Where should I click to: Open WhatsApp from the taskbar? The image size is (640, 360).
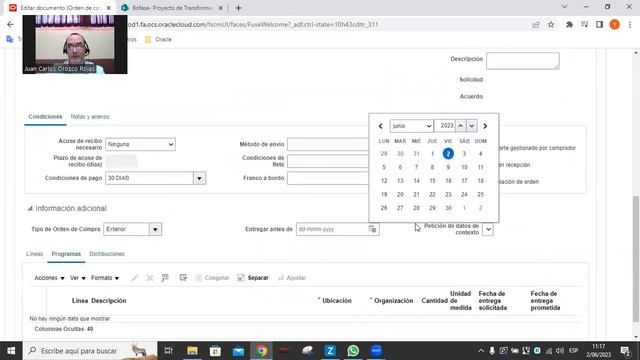pos(353,351)
